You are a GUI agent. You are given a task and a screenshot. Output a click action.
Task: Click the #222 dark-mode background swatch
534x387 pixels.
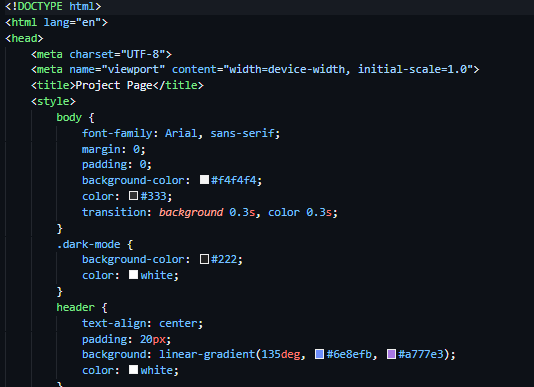(204, 259)
